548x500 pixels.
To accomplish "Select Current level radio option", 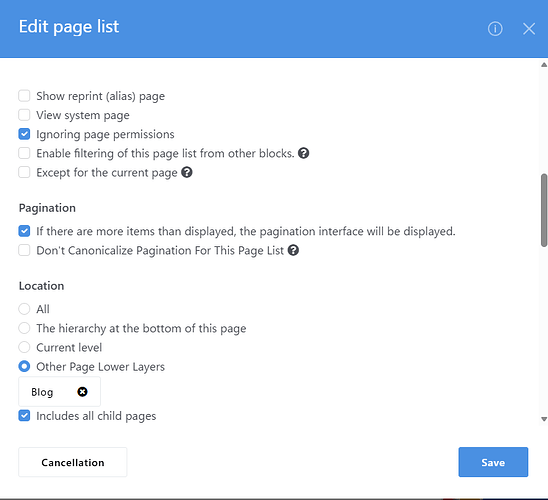I will coord(24,347).
